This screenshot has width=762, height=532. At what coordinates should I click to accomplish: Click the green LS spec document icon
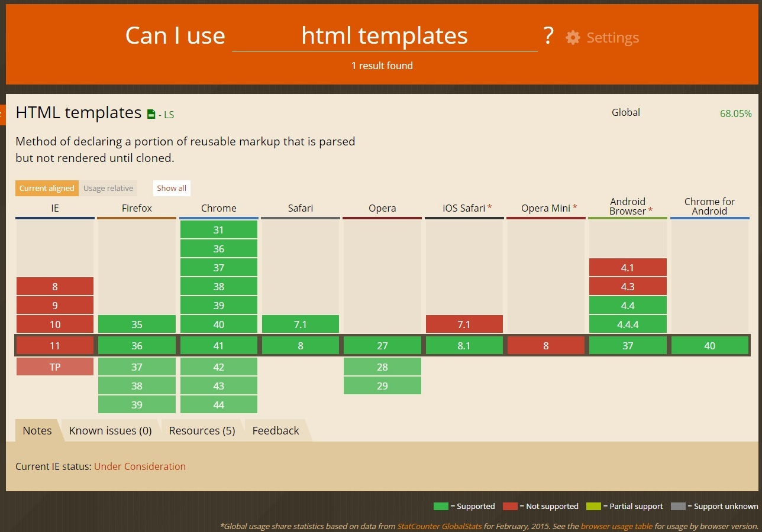[x=151, y=114]
